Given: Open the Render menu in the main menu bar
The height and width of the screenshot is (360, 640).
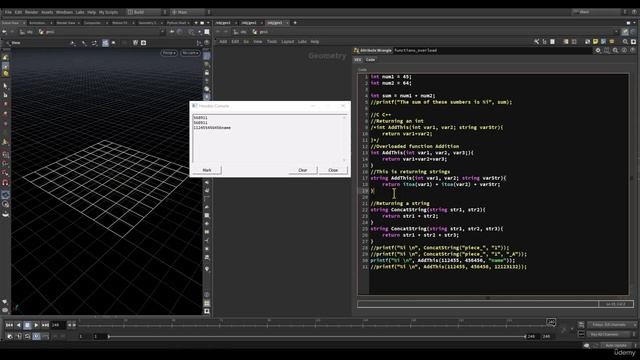Looking at the screenshot, I should [31, 12].
